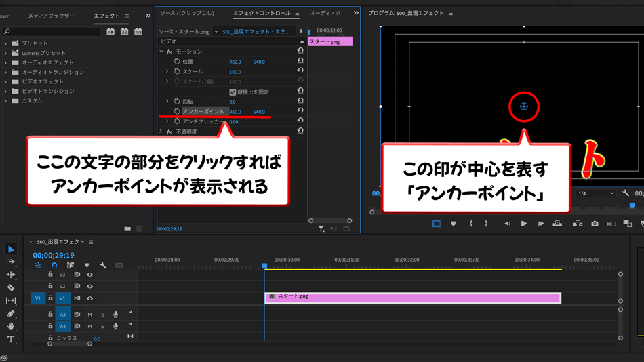Screen dimensions: 644x362
Task: Reset the アンカーポイント parameter
Action: point(300,111)
